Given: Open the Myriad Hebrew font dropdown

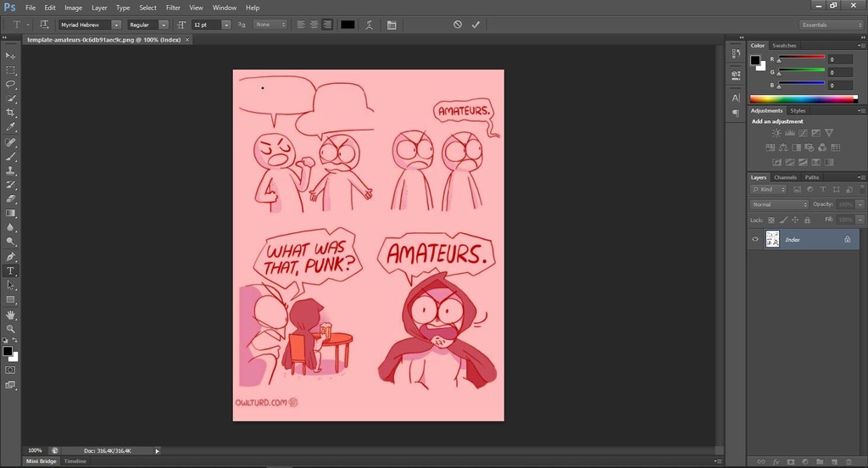Looking at the screenshot, I should [116, 25].
